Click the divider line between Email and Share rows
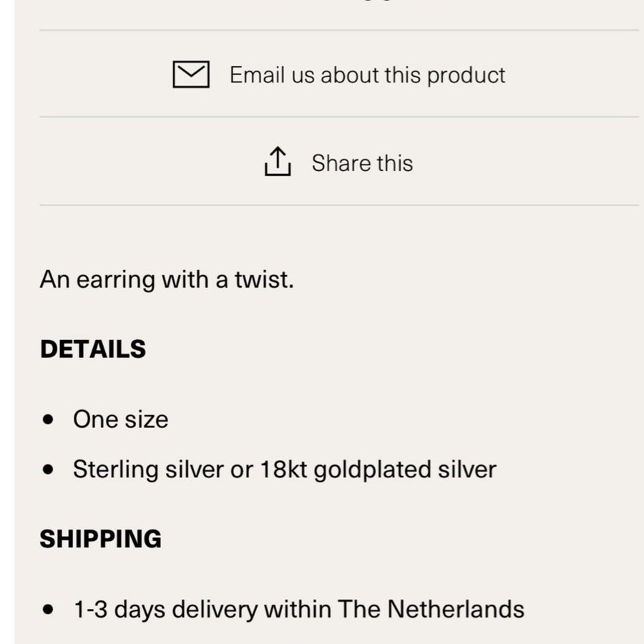This screenshot has height=644, width=644. [x=339, y=117]
